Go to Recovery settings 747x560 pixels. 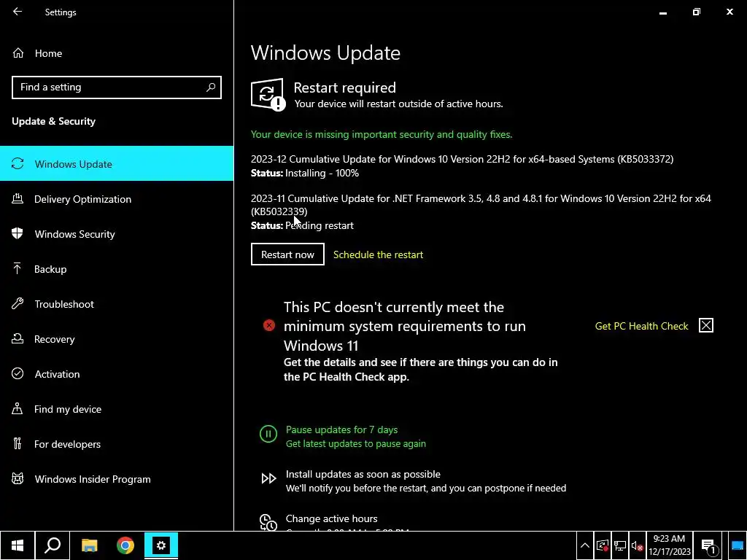[117, 339]
